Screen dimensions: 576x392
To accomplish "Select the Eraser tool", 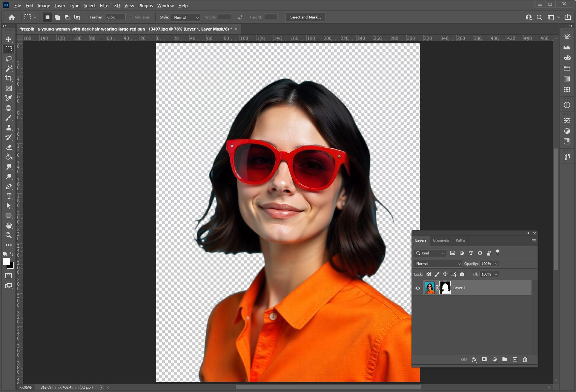I will coord(9,147).
